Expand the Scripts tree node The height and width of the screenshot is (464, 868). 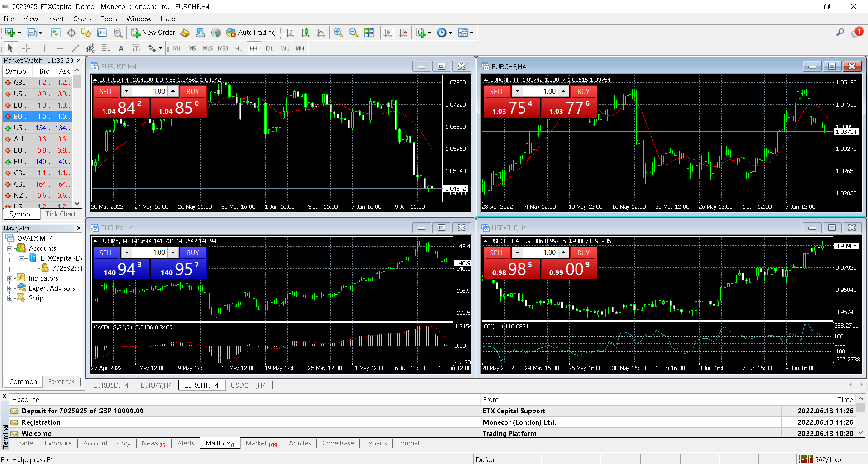pos(9,298)
